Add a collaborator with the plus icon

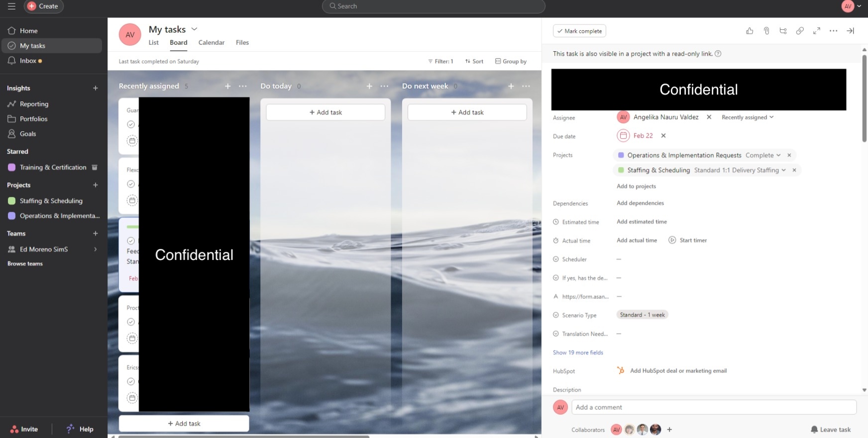(669, 430)
